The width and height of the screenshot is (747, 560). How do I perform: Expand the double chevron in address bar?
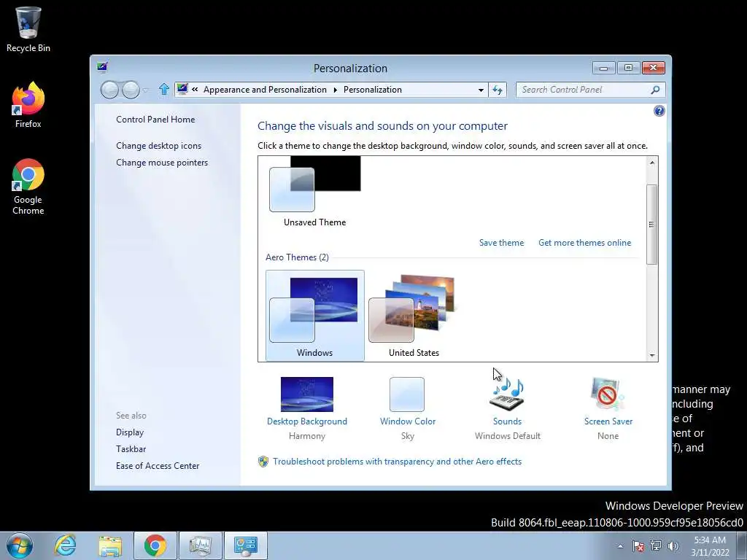click(x=195, y=89)
